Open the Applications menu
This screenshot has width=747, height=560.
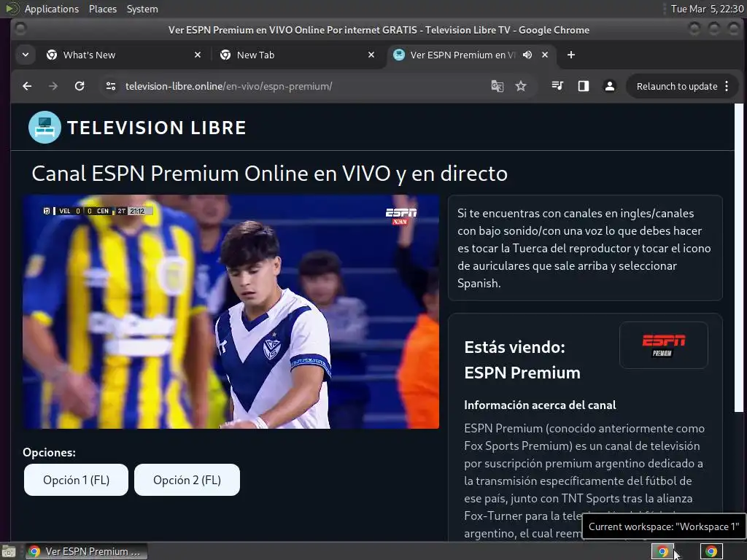click(52, 9)
